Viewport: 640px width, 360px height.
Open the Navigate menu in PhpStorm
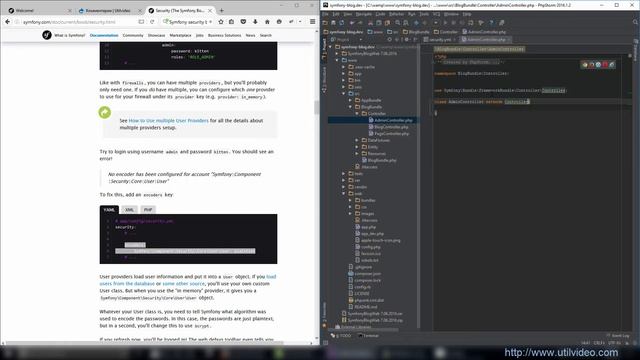tap(363, 14)
